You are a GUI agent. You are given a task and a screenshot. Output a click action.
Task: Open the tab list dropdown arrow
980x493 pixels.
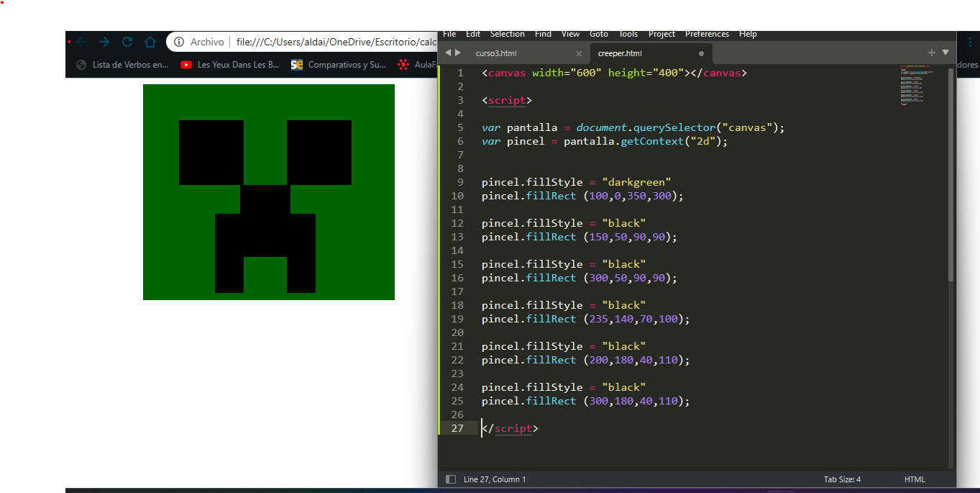point(945,53)
